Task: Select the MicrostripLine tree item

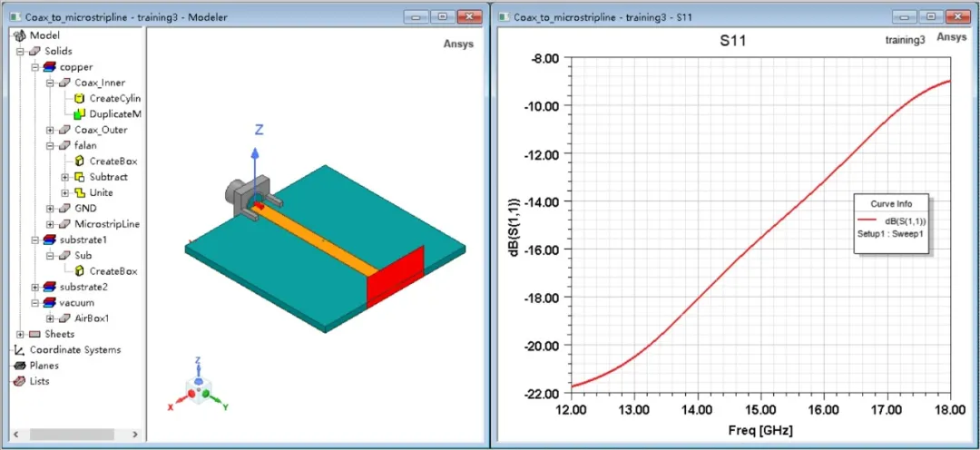Action: click(107, 224)
